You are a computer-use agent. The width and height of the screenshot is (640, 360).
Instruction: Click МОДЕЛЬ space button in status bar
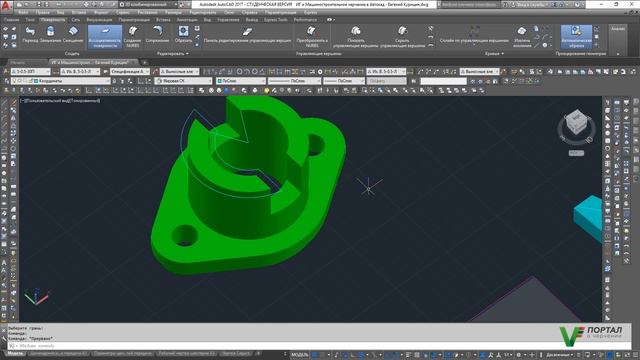(300, 355)
